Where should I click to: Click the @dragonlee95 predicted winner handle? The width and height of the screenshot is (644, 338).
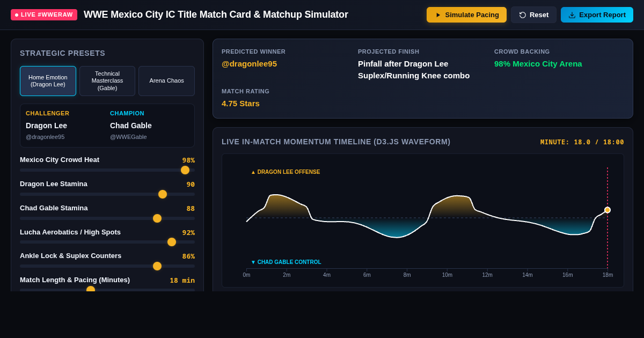pos(250,64)
